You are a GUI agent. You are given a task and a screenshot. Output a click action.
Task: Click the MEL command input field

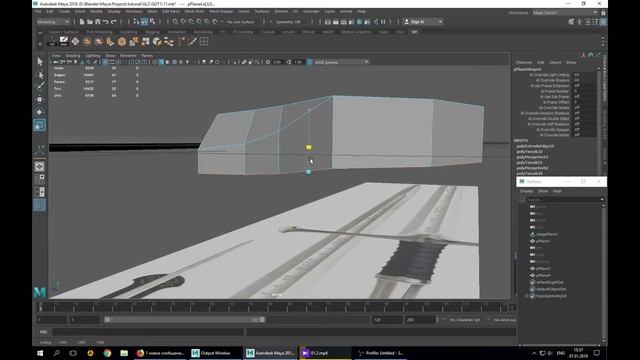(x=148, y=332)
